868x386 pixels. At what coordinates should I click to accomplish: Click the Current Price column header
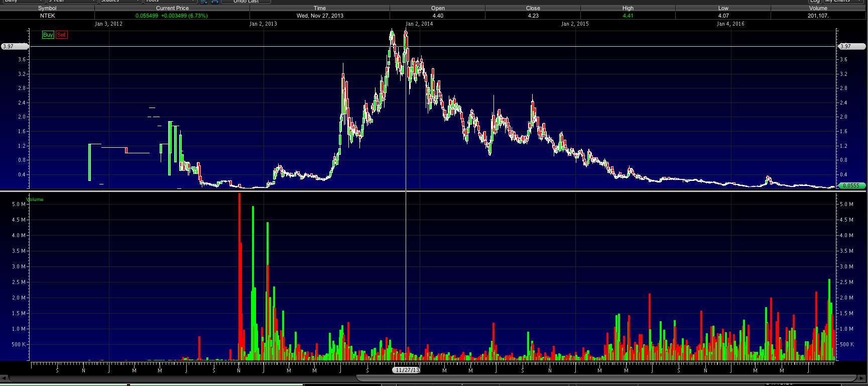(x=172, y=8)
